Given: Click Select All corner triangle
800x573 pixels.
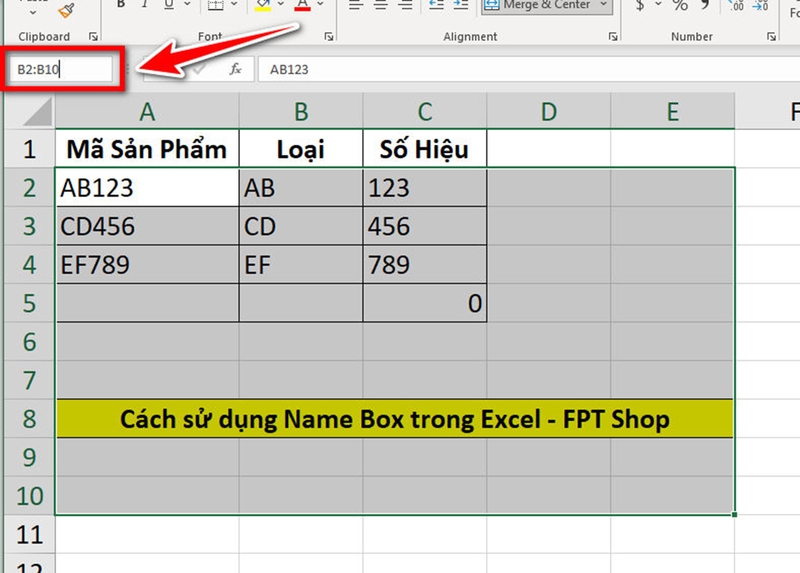Looking at the screenshot, I should (x=38, y=111).
